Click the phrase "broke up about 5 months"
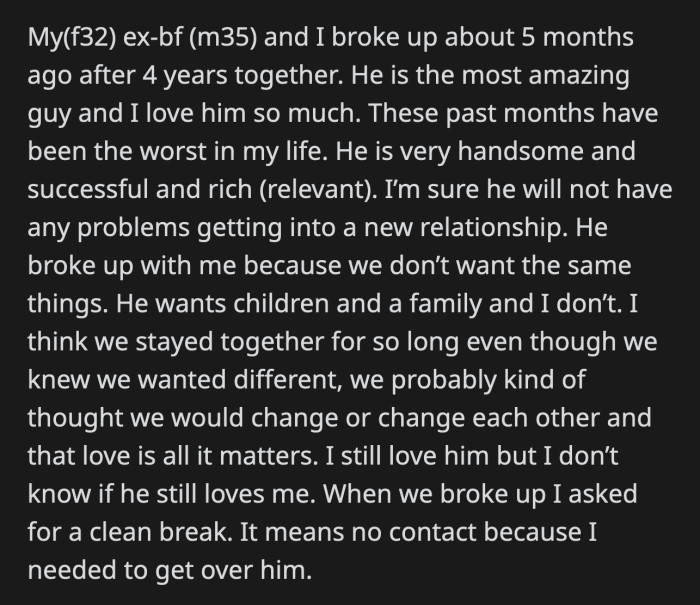The height and width of the screenshot is (605, 700). [x=482, y=37]
